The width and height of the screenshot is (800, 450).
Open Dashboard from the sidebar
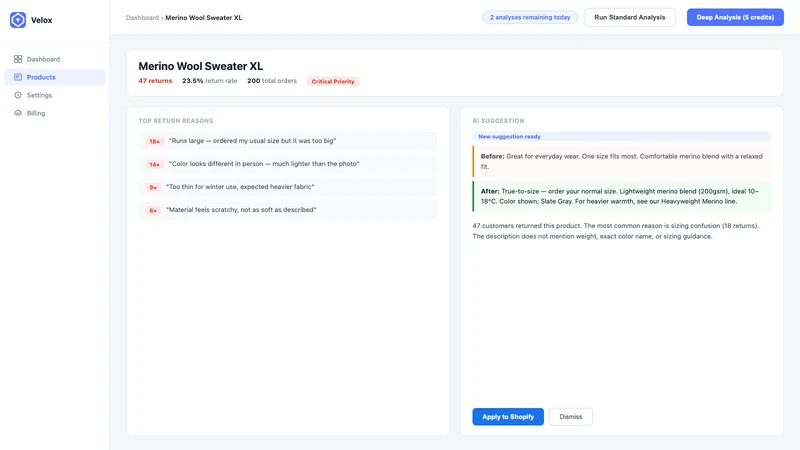click(55, 59)
